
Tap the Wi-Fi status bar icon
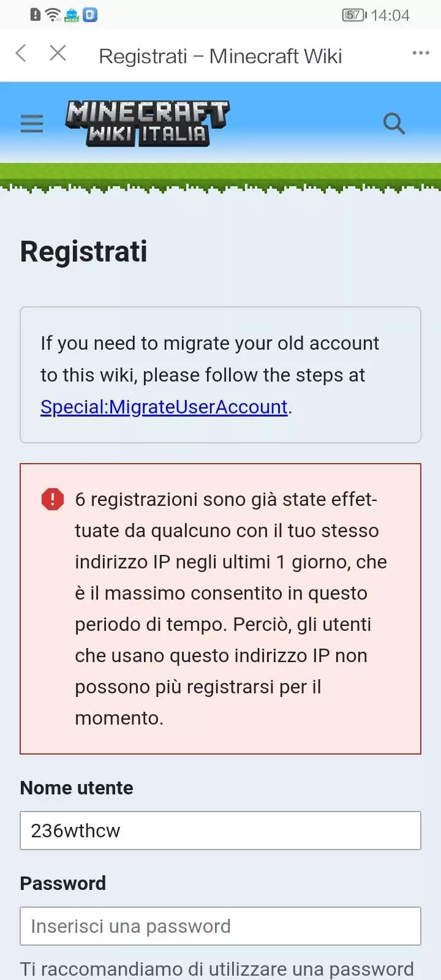54,15
